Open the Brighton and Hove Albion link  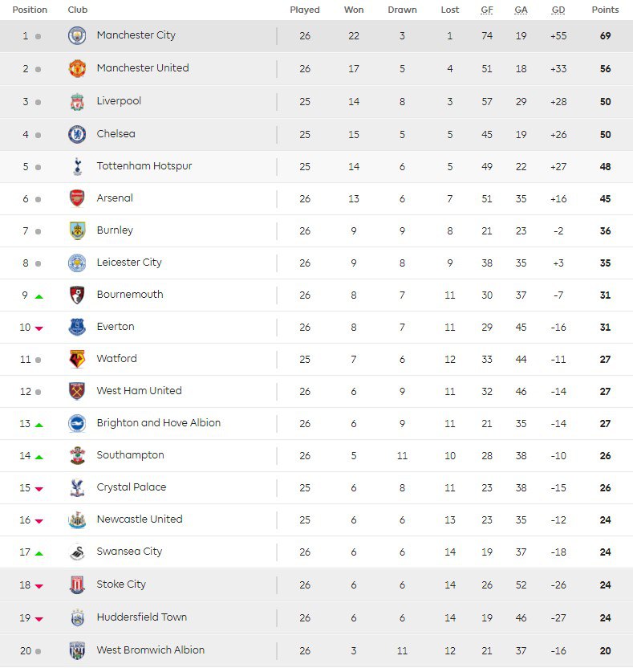[159, 422]
